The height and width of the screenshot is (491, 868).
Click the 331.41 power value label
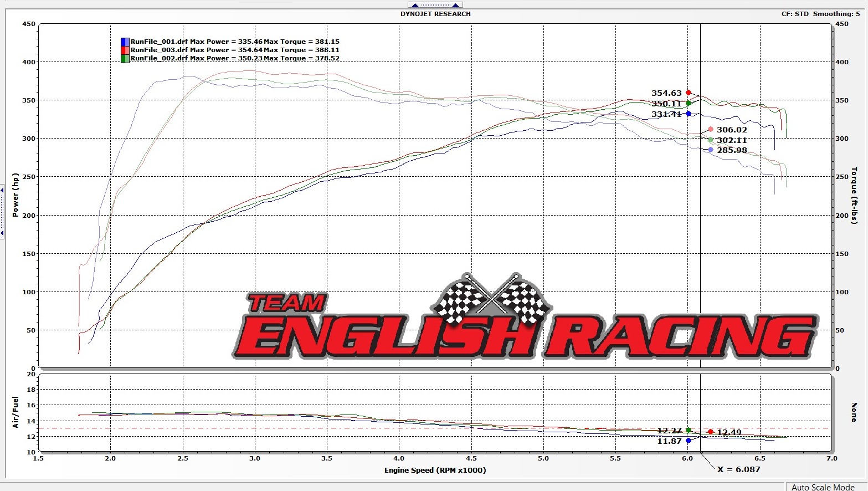click(x=666, y=114)
